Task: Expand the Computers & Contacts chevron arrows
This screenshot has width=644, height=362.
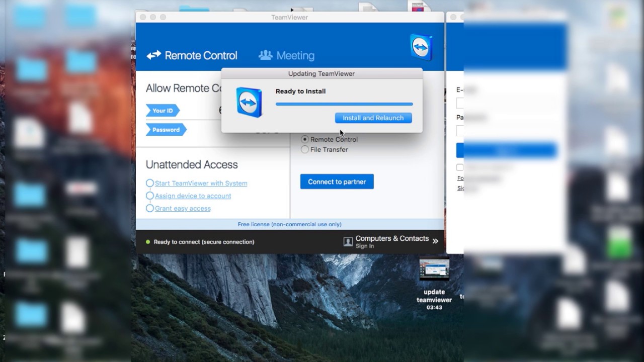Action: coord(435,241)
